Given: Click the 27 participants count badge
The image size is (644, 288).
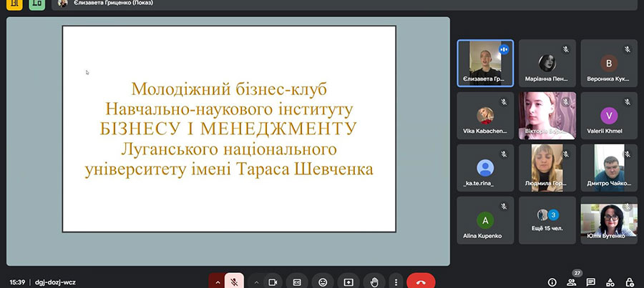Looking at the screenshot, I should [577, 273].
